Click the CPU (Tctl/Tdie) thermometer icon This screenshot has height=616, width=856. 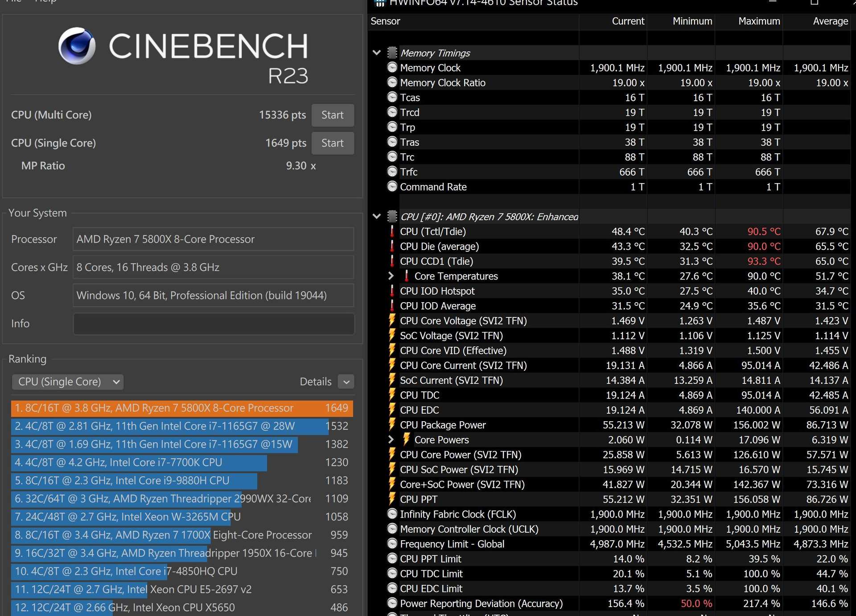click(392, 231)
